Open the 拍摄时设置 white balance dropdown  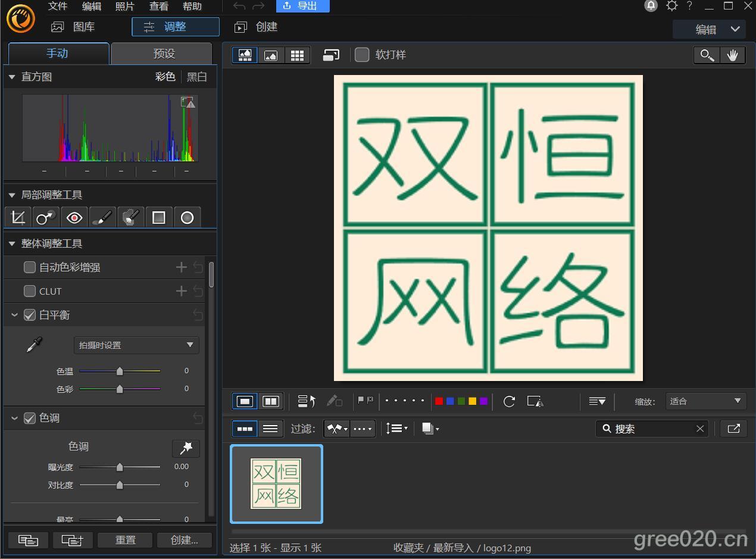(136, 345)
